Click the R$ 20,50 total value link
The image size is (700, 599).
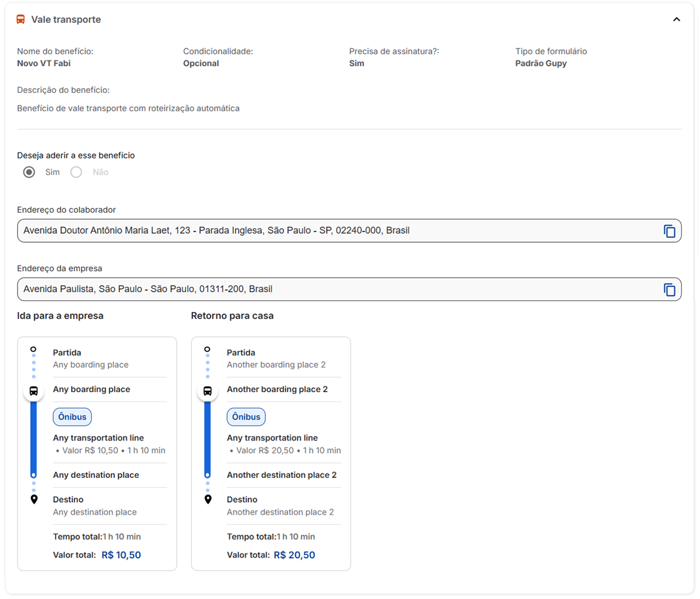[x=295, y=554]
